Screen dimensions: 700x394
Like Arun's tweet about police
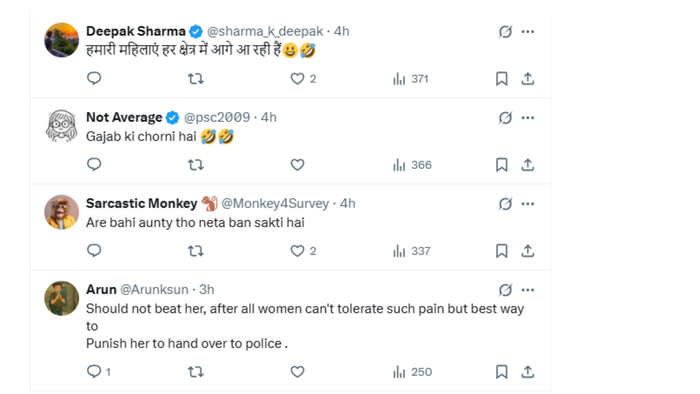[297, 372]
